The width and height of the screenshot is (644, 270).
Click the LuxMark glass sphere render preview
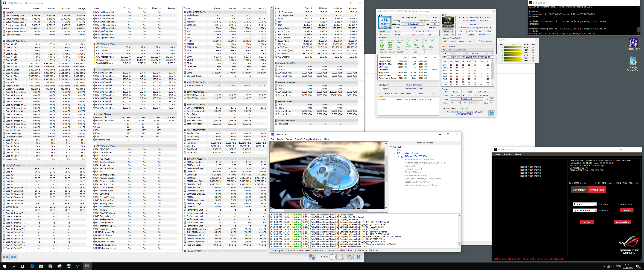(327, 175)
